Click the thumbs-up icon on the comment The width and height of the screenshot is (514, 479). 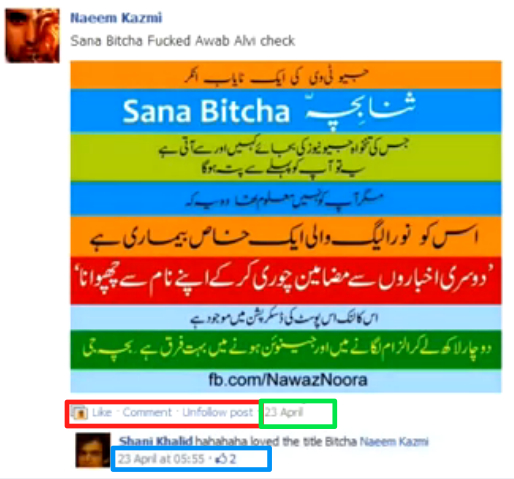(221, 459)
